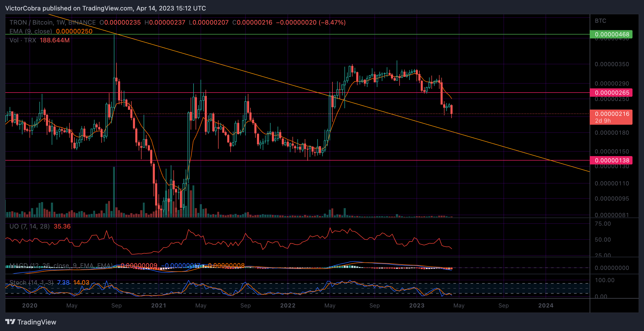This screenshot has height=331, width=644.
Task: Click the current price label 0.00000216 with countdown
Action: (x=611, y=117)
